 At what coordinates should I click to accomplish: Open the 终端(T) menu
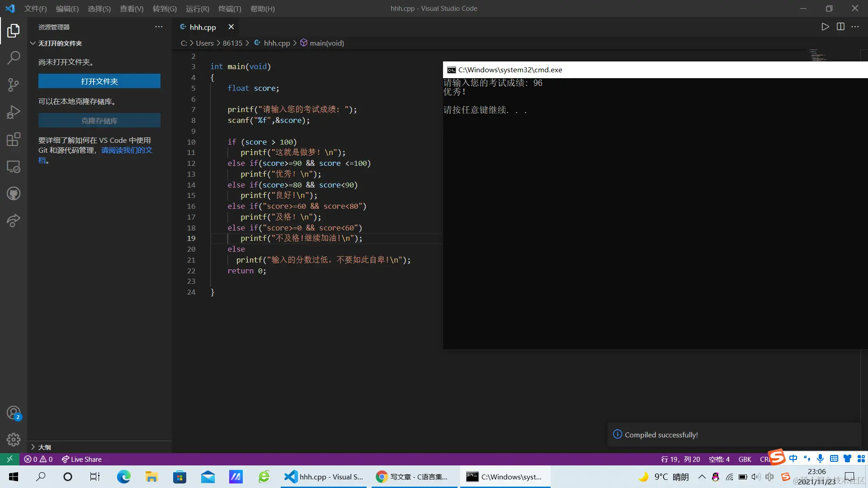pyautogui.click(x=230, y=9)
